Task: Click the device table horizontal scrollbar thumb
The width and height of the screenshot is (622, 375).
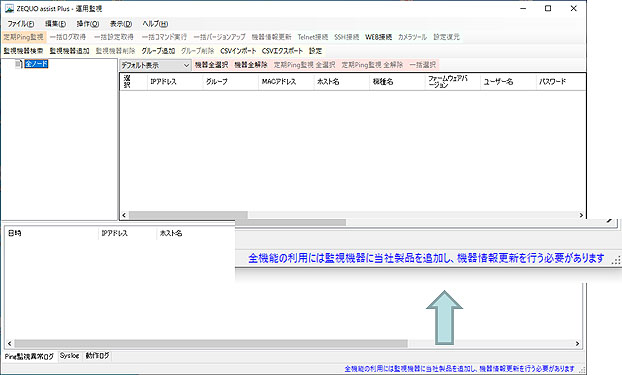Action: click(188, 215)
